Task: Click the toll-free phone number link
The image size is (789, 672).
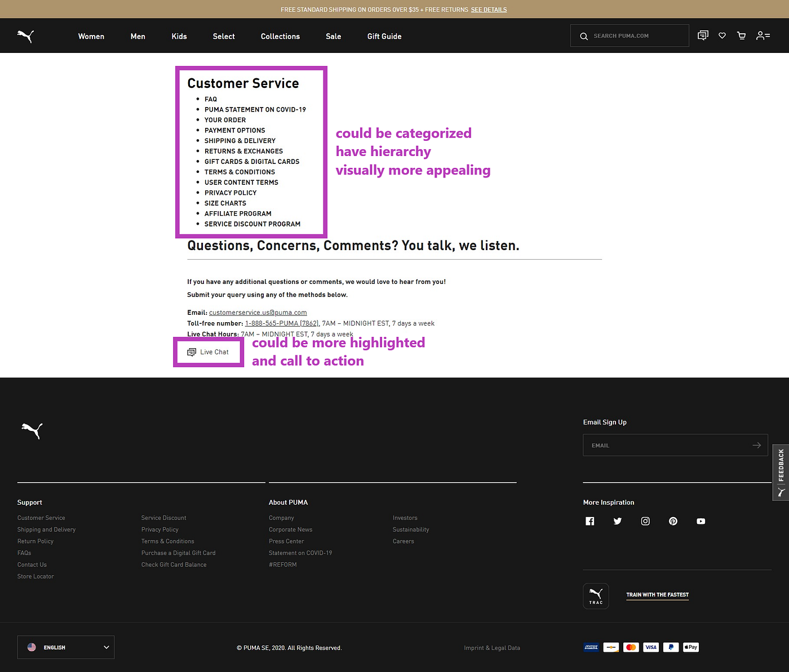Action: click(x=282, y=323)
